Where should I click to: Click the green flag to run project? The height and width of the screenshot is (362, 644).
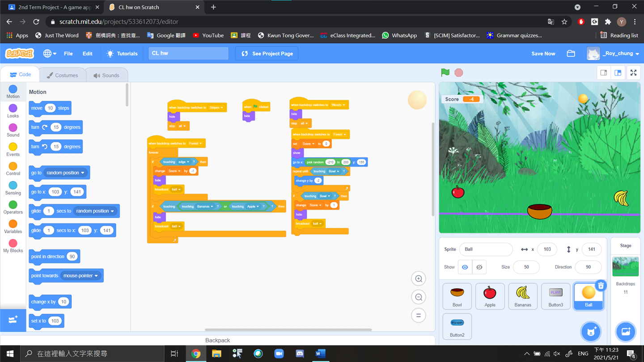pyautogui.click(x=445, y=72)
